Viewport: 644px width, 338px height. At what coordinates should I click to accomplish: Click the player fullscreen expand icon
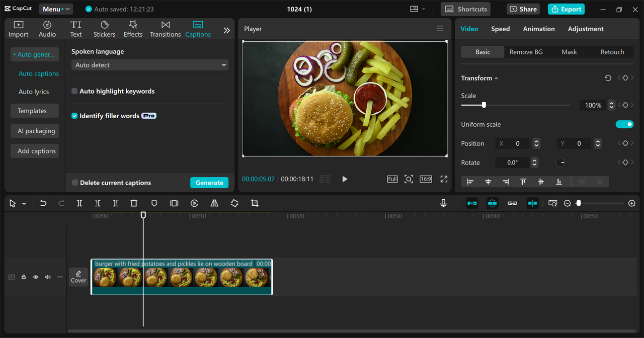444,179
